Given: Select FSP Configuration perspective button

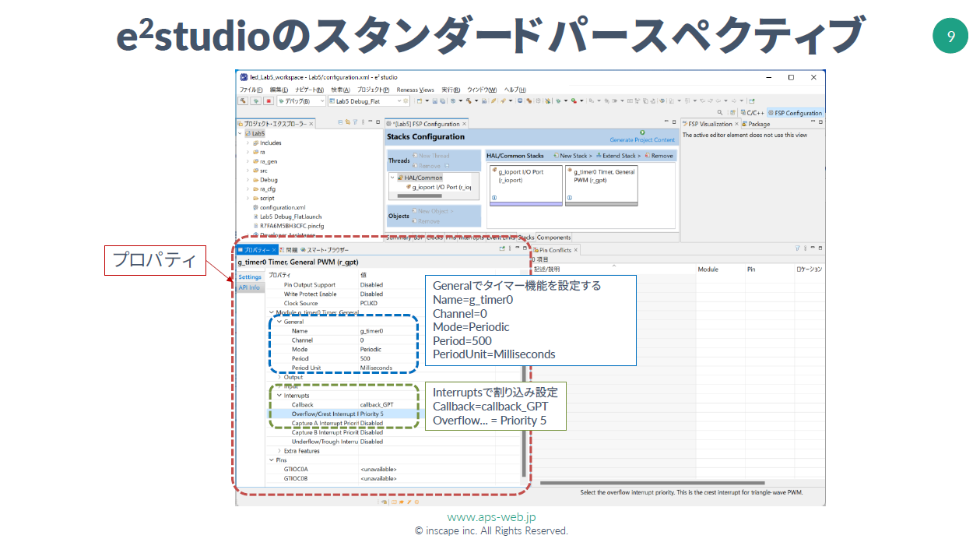Looking at the screenshot, I should point(795,113).
